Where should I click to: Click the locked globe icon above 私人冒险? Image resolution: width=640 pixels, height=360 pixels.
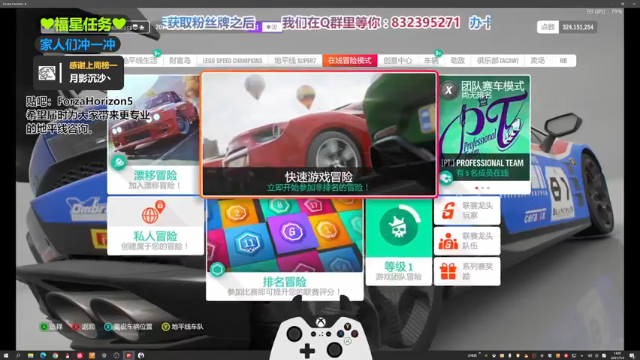pyautogui.click(x=152, y=213)
